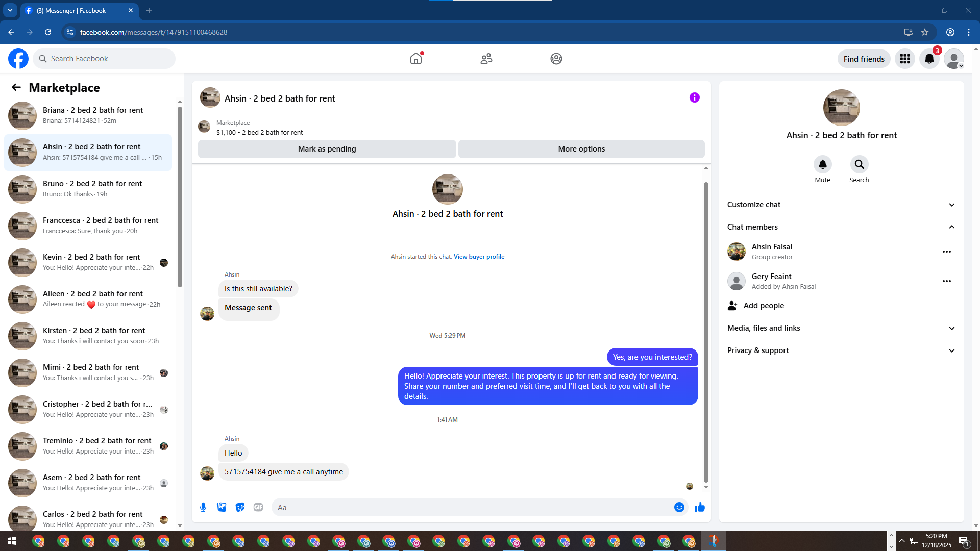Click Find friends button

click(864, 59)
